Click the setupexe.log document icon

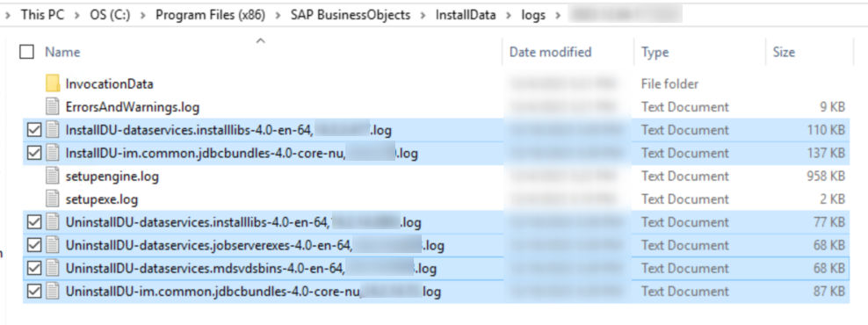coord(53,199)
